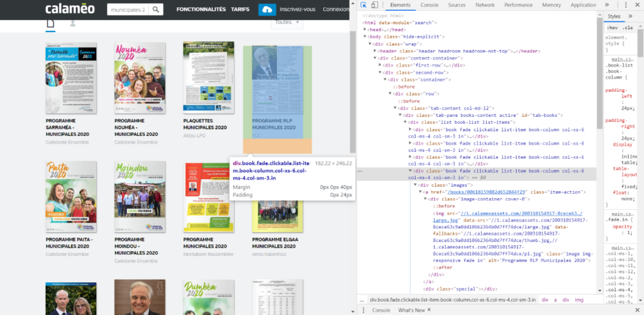
Task: Open the Performance tab
Action: coord(518,5)
